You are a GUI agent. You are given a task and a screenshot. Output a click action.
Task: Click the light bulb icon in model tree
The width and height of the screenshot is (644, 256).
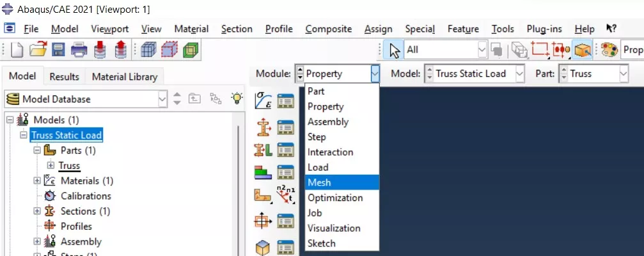pyautogui.click(x=237, y=98)
